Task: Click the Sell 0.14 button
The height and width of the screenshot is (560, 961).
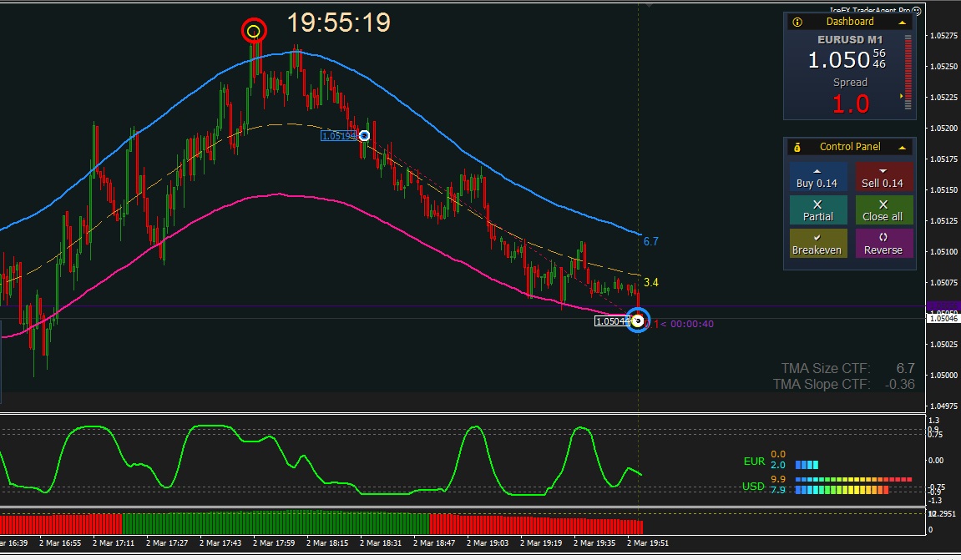Action: [884, 177]
